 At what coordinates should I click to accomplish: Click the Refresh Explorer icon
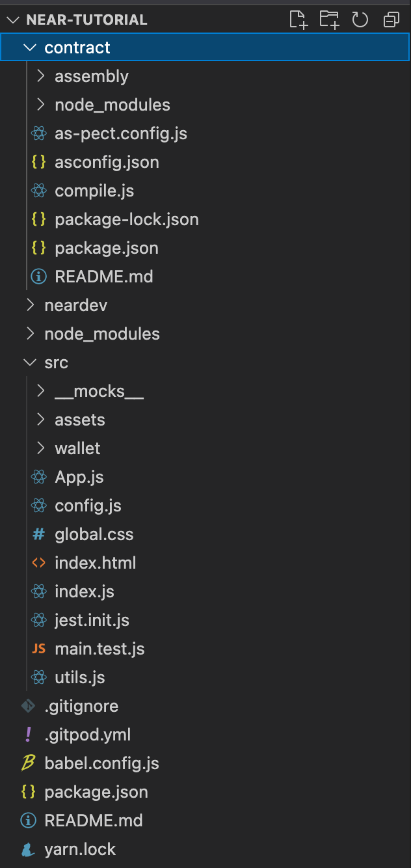tap(360, 20)
